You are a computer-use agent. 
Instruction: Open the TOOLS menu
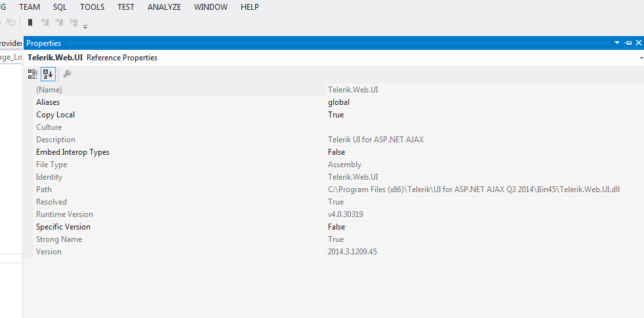(x=92, y=7)
